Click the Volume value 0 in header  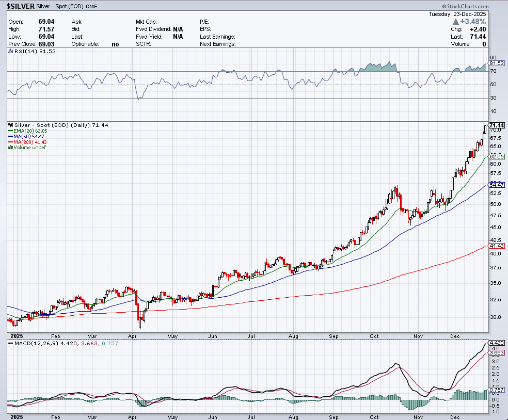484,44
